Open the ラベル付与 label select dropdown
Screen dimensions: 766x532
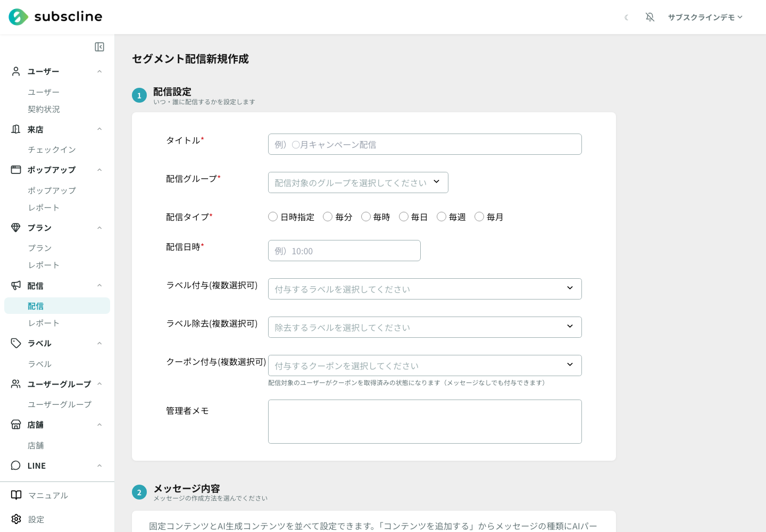[425, 289]
